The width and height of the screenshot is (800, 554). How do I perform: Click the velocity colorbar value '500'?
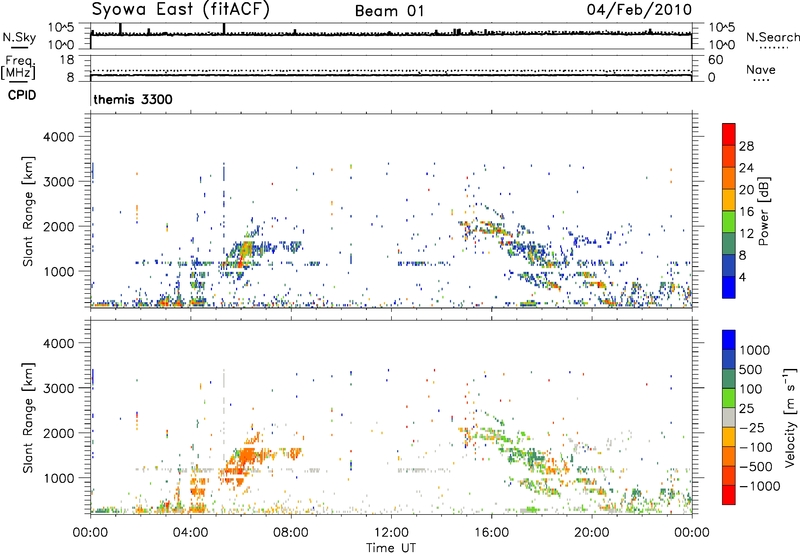[751, 369]
